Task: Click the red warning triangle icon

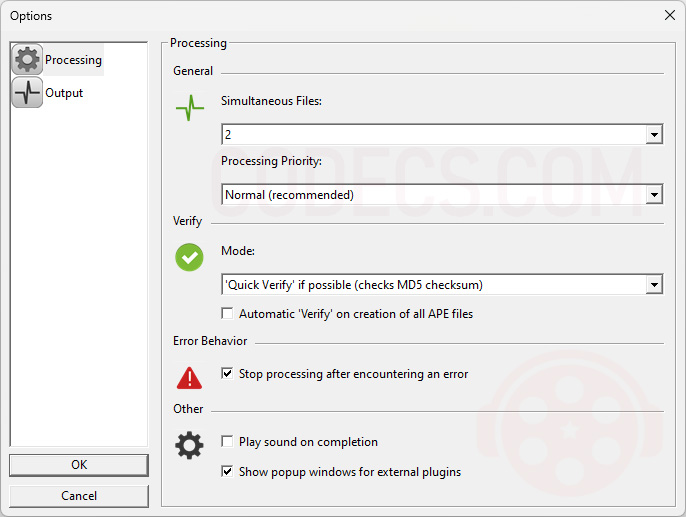Action: tap(189, 378)
